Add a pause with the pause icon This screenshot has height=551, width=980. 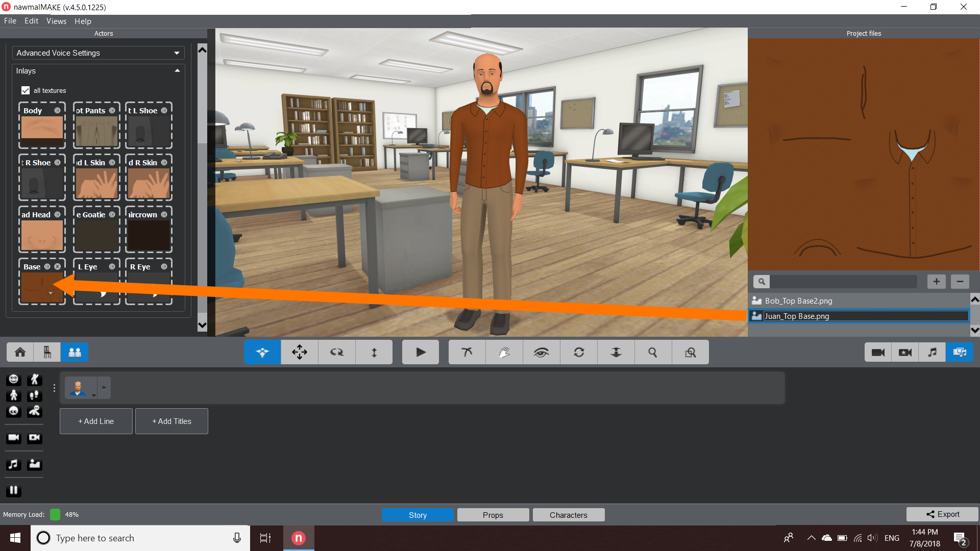tap(14, 490)
